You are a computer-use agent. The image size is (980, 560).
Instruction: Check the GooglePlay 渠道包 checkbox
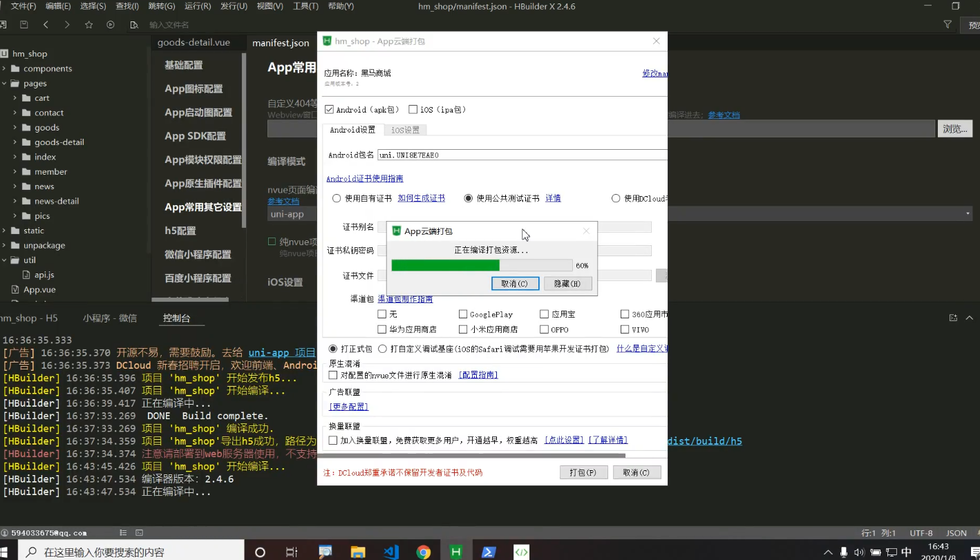coord(464,313)
